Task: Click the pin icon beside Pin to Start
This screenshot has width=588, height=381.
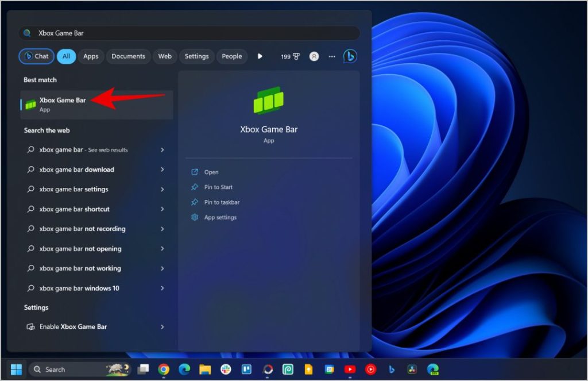Action: click(195, 187)
